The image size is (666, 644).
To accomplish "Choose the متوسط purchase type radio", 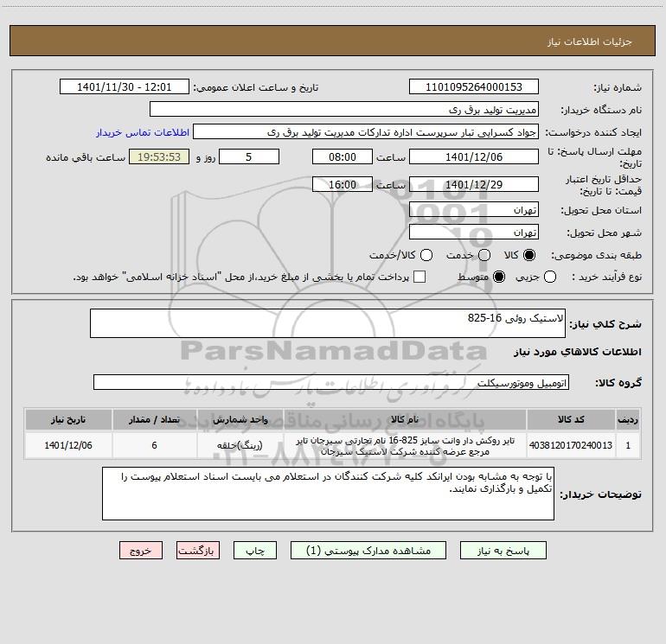I will (x=499, y=277).
